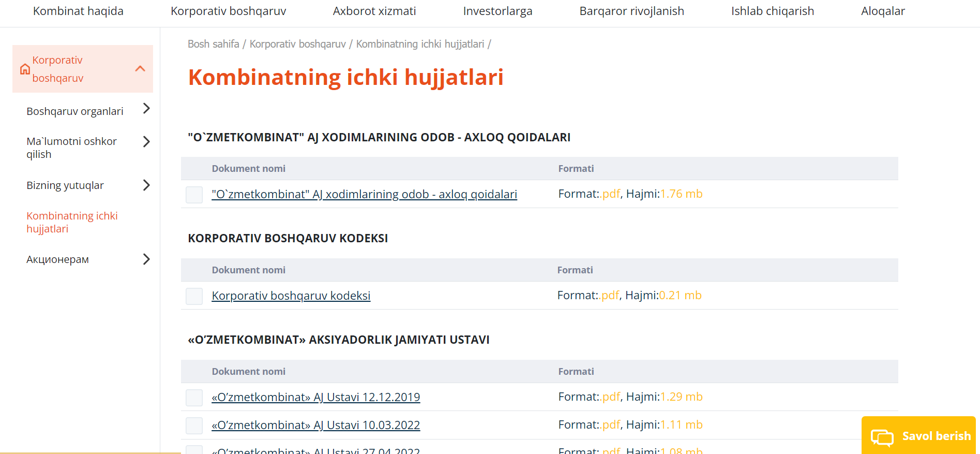Click the 1.29 mb file size text
Screen dimensions: 980x454
click(681, 397)
